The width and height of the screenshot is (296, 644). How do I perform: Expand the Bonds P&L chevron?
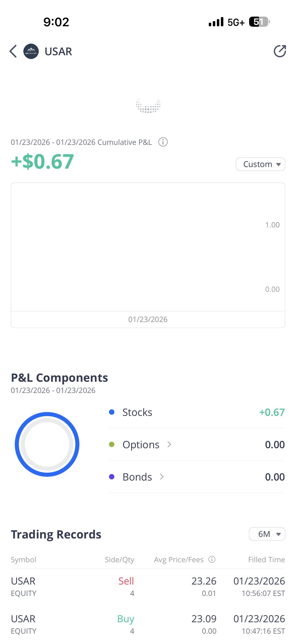click(162, 477)
